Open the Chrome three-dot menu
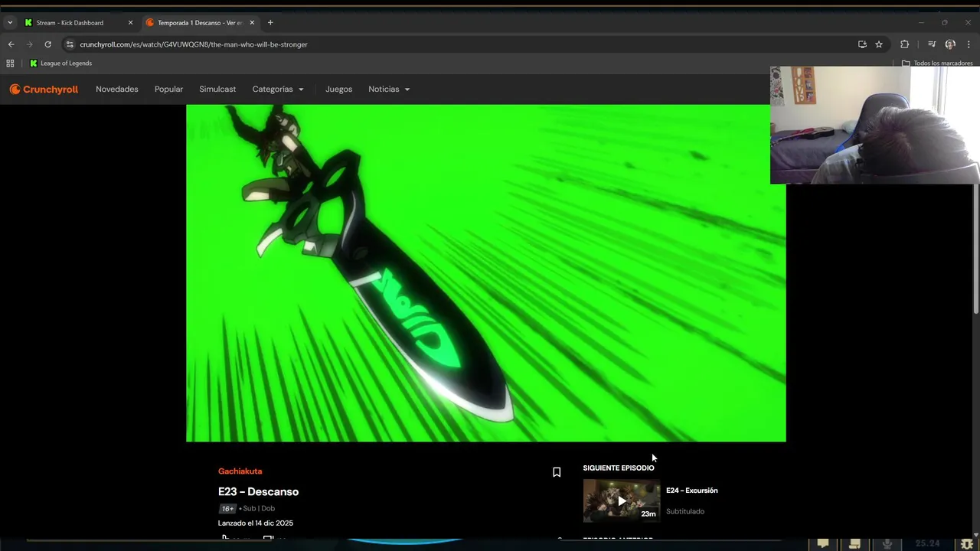The image size is (980, 551). pos(969,44)
